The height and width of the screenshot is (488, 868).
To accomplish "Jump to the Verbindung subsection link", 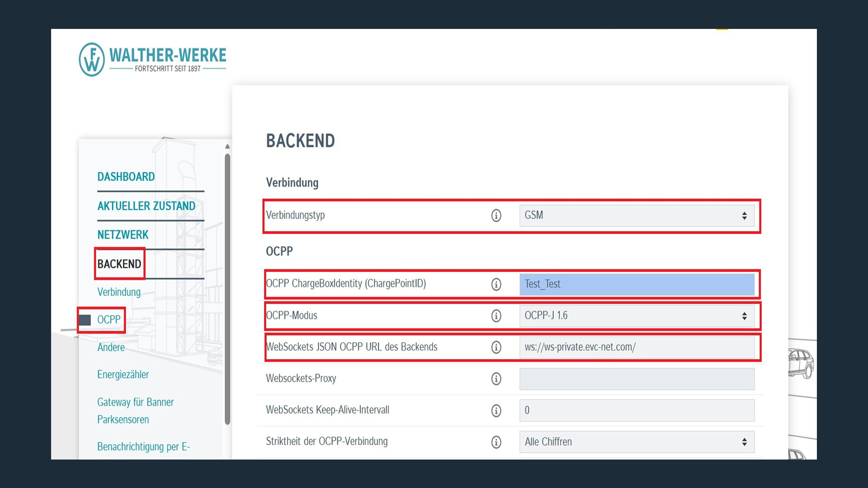I will click(119, 292).
